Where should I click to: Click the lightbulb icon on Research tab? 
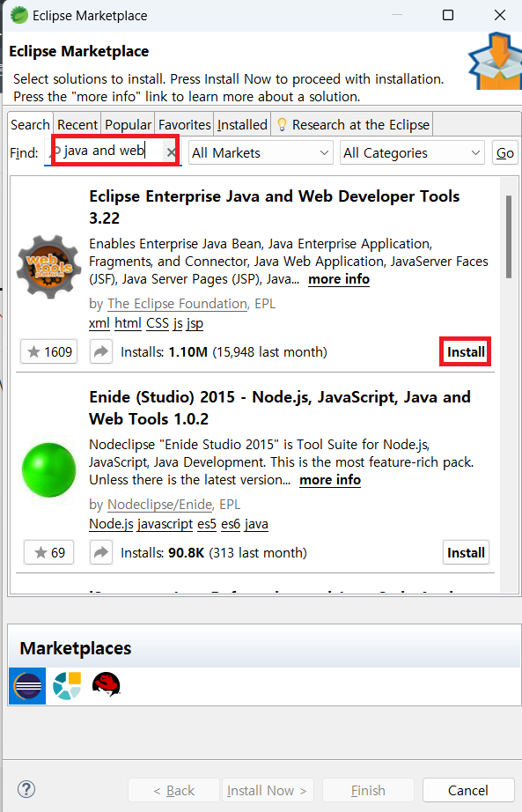(x=282, y=124)
